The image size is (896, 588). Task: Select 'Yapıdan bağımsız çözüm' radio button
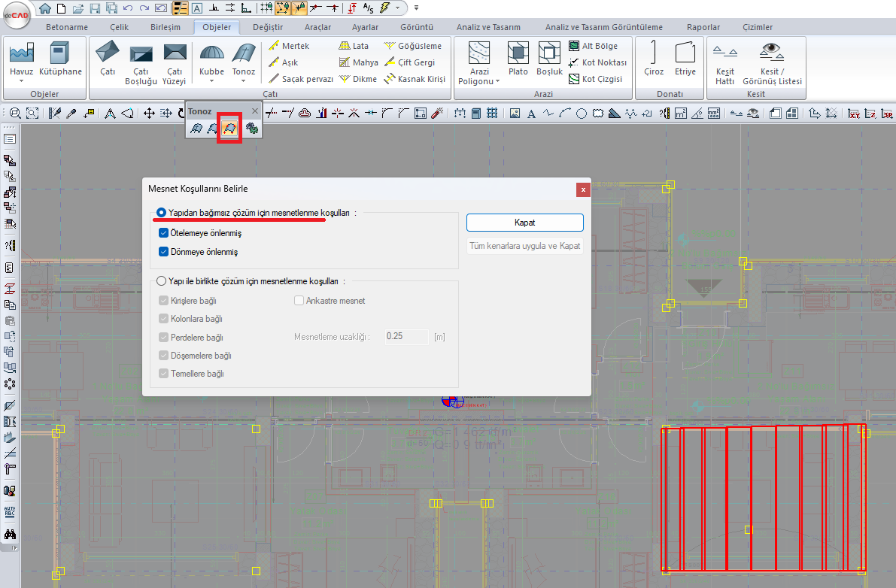(x=161, y=212)
